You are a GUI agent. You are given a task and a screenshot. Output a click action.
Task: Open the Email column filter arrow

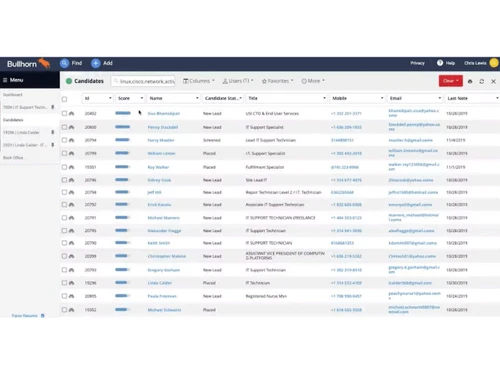tap(440, 98)
